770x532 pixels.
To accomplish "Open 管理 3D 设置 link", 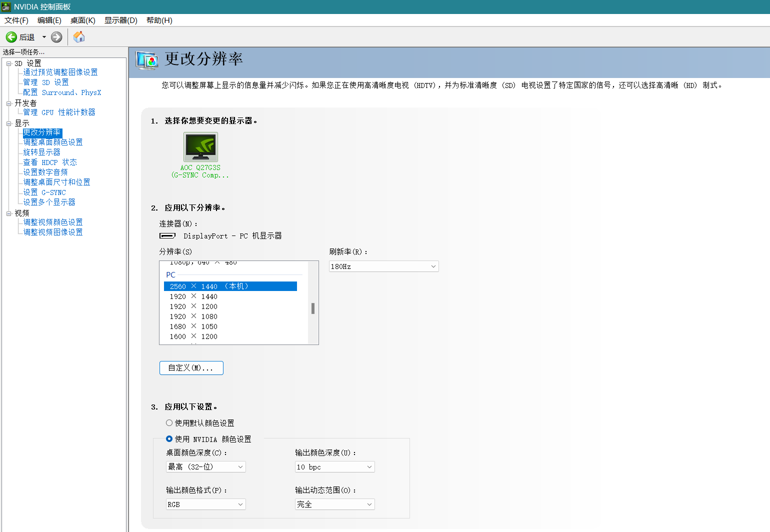I will 46,82.
